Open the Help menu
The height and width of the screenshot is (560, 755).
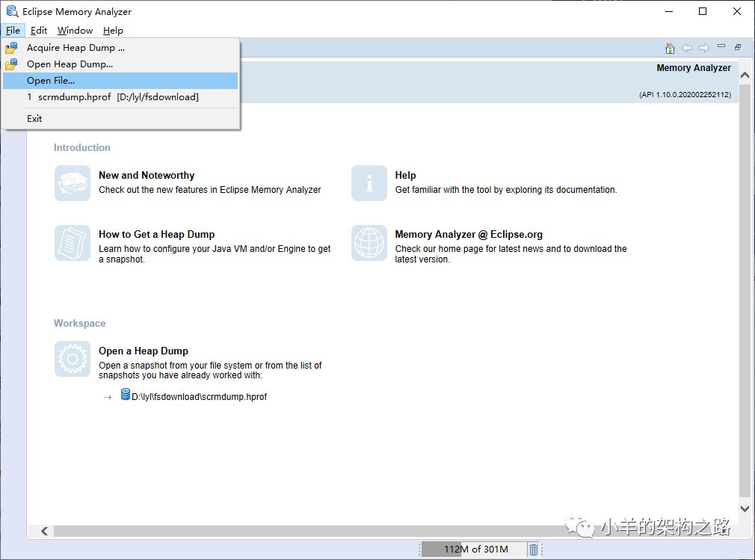(113, 31)
